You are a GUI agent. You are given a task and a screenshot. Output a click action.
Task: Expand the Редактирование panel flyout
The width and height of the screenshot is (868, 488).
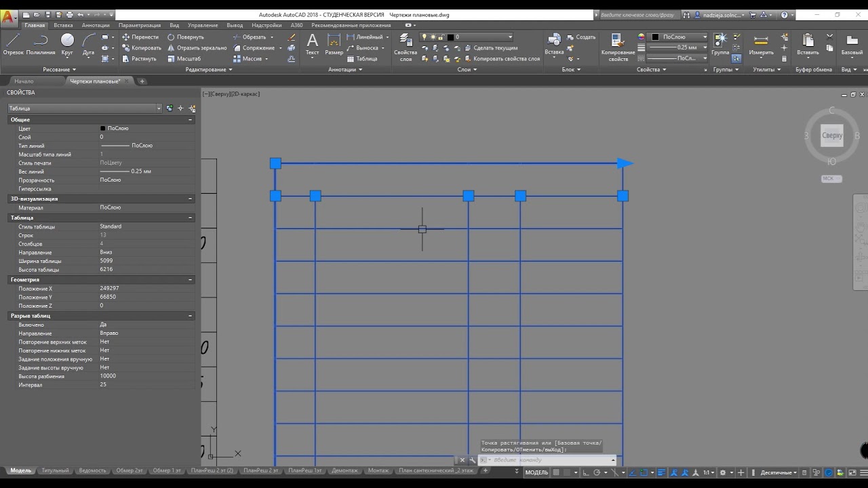209,69
